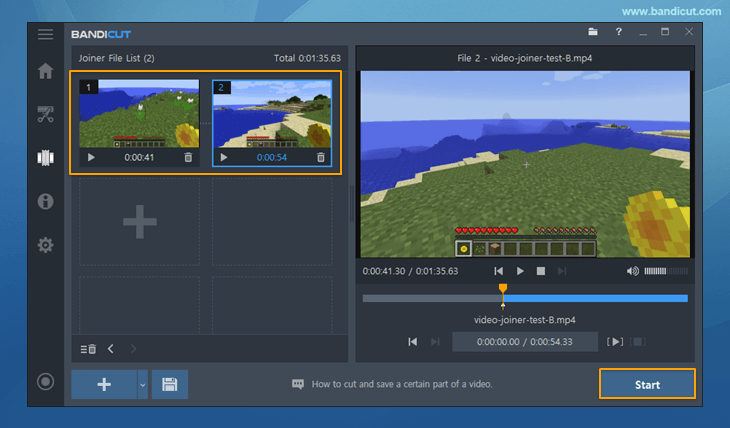730x428 pixels.
Task: Move selected clip left arrow
Action: tap(111, 349)
